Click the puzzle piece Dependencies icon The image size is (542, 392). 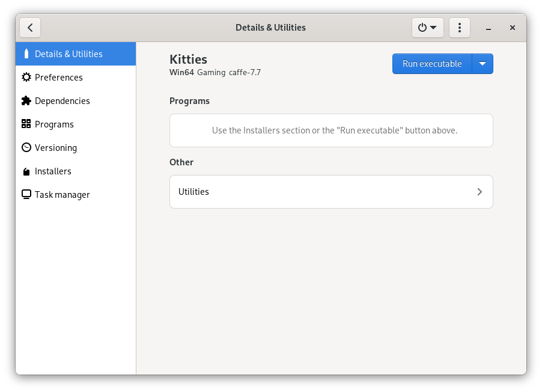(26, 101)
